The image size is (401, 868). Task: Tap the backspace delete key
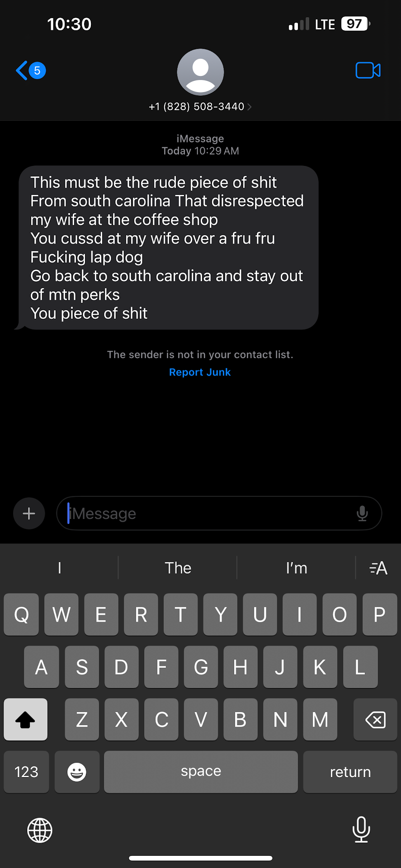[375, 719]
